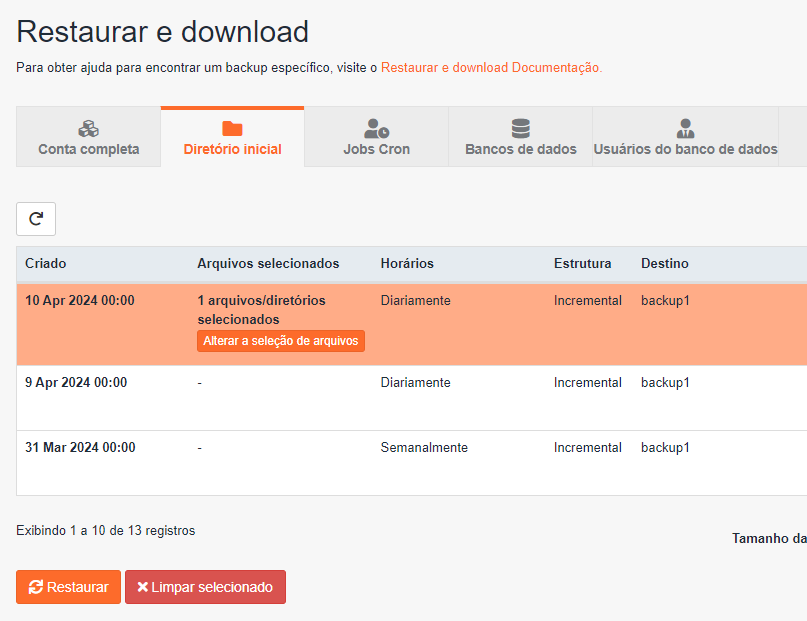Click the orange folder icon on Diretório inicial
The height and width of the screenshot is (621, 807).
click(232, 129)
